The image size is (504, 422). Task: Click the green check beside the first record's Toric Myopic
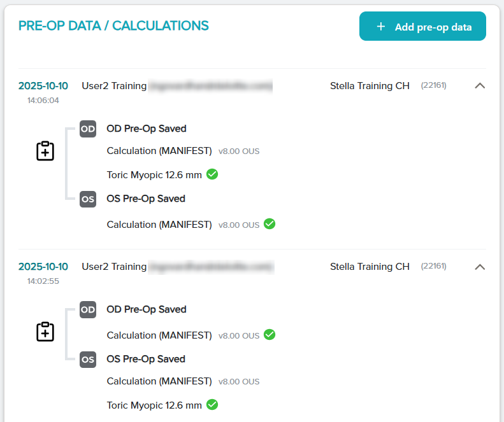(x=212, y=174)
